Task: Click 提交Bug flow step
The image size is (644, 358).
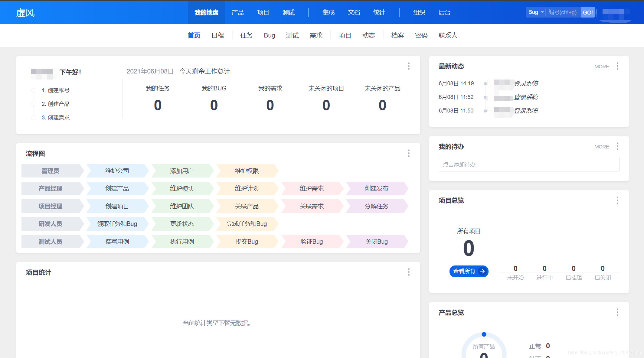Action: tap(247, 242)
